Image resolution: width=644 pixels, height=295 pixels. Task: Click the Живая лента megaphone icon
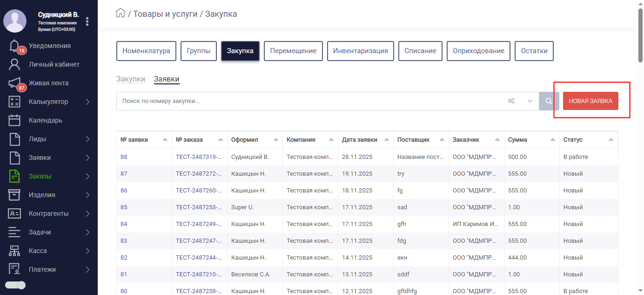(x=14, y=83)
